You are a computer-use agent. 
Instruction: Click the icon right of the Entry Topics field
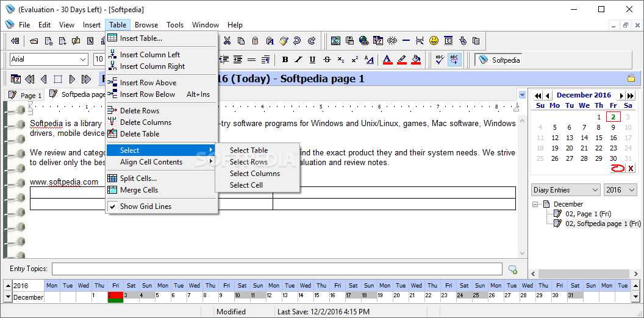512,270
